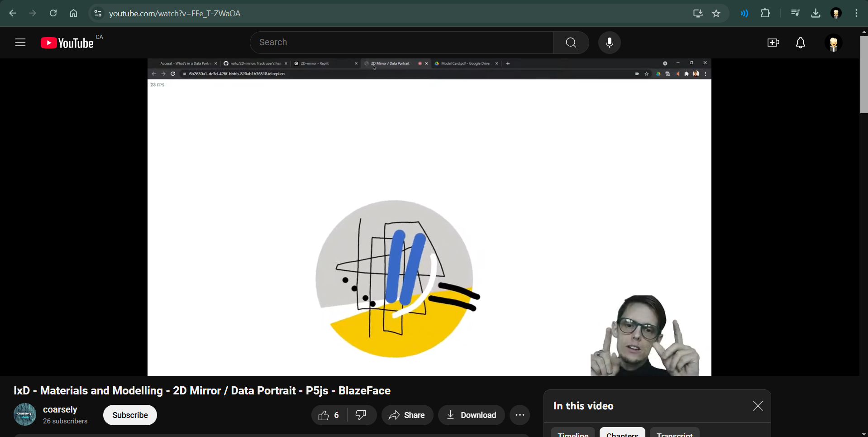
Task: Switch to the Transcript tab
Action: pos(674,433)
